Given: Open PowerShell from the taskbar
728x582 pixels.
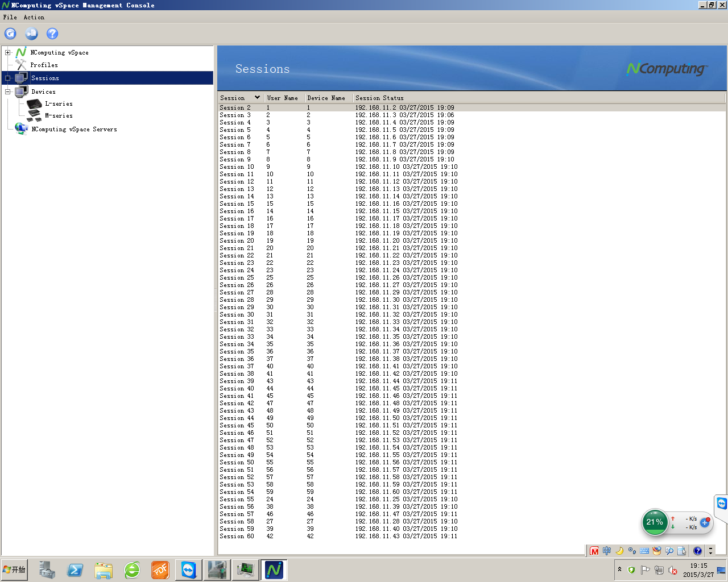Looking at the screenshot, I should [75, 569].
